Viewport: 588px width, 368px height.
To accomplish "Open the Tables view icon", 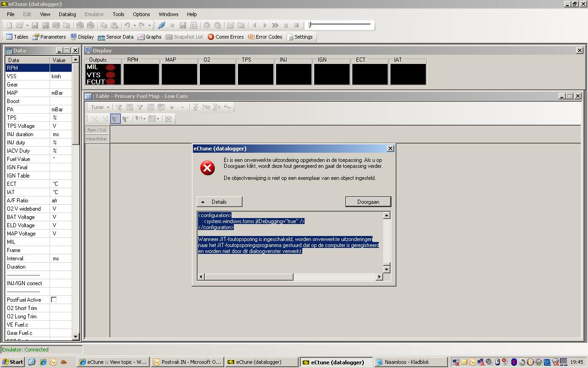I will [17, 37].
